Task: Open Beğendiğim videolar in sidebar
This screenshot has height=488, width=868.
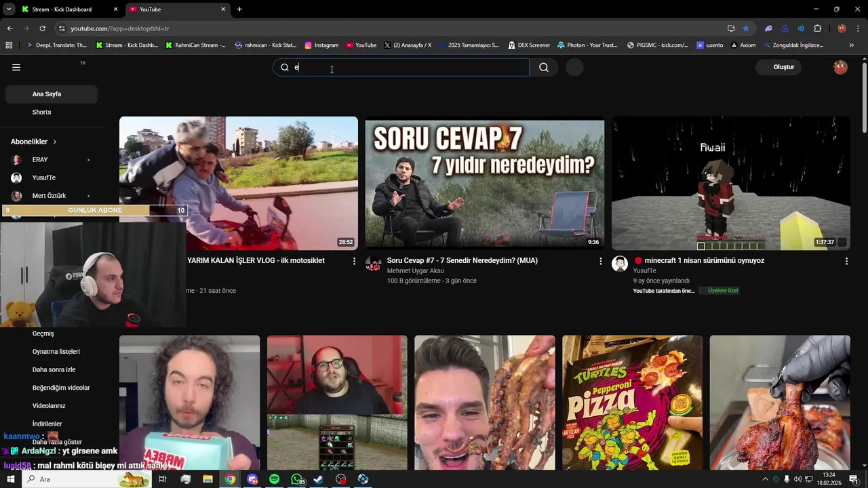Action: click(61, 388)
